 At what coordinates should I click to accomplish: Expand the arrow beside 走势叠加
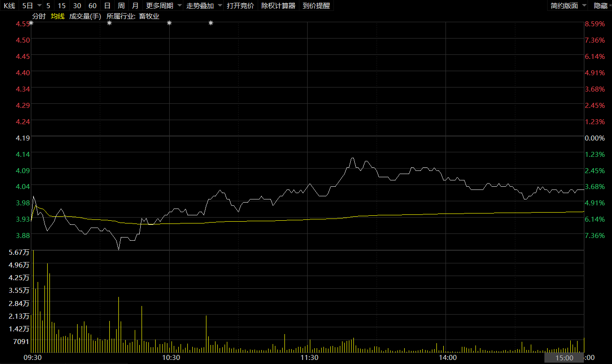click(220, 5)
